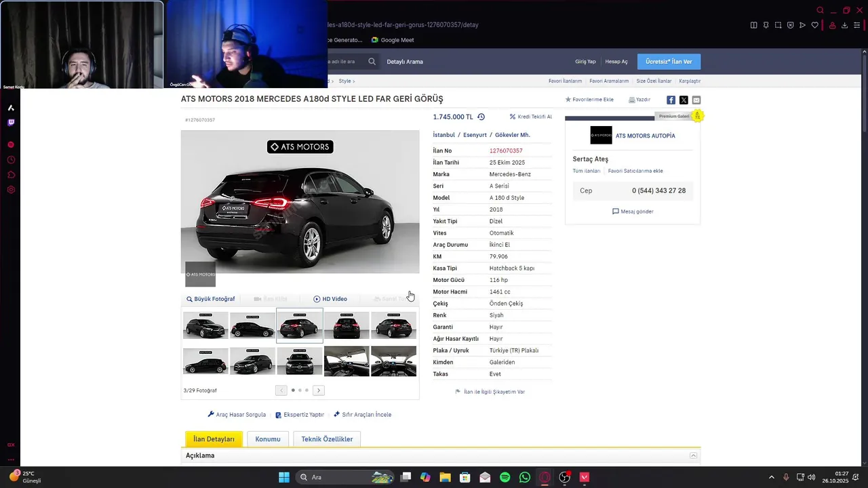Switch to the Teknik Özellikler tab
The width and height of the screenshot is (868, 488).
[x=327, y=439]
